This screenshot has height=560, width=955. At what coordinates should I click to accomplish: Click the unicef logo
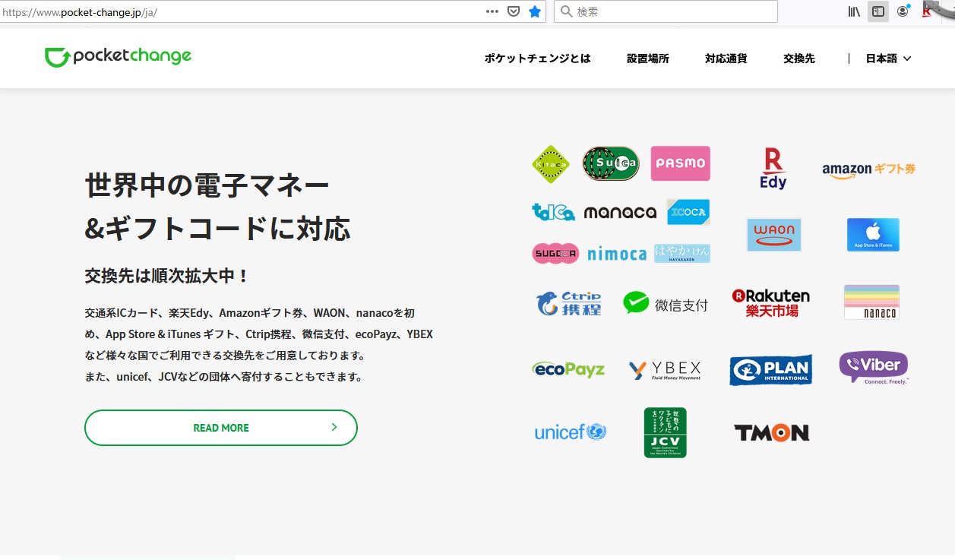click(571, 432)
